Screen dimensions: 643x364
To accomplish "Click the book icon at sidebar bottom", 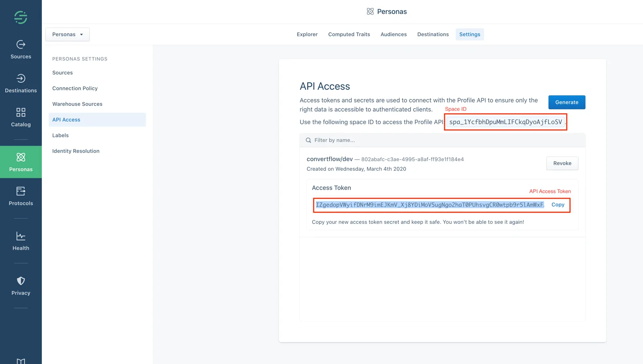I will (x=21, y=361).
